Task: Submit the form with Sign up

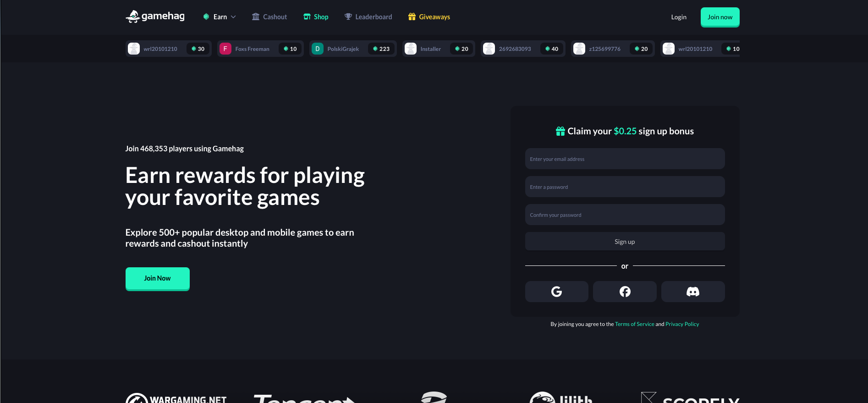Action: click(x=625, y=242)
